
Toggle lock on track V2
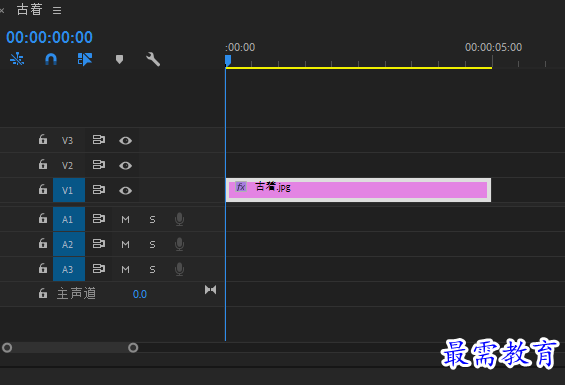[x=43, y=164]
